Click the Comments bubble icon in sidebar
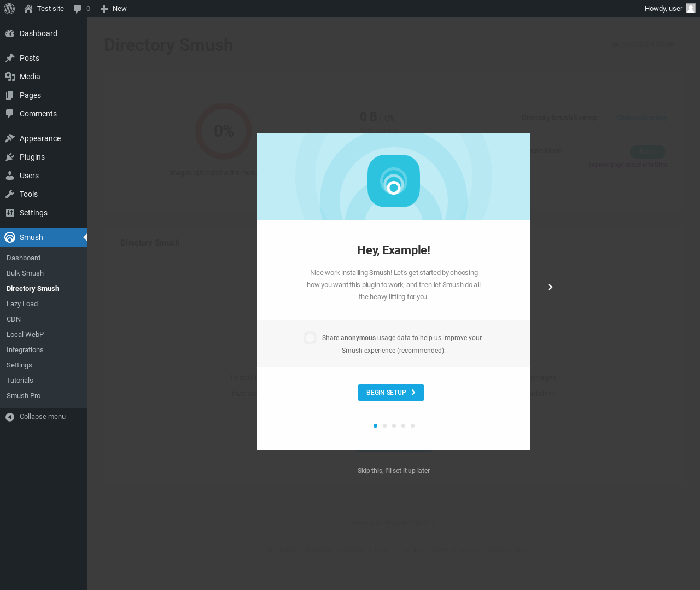 pyautogui.click(x=10, y=114)
